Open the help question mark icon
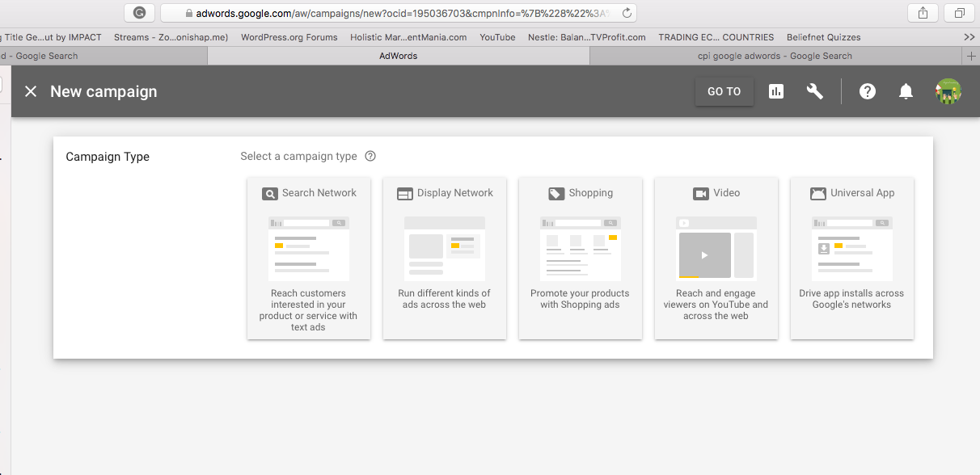Image resolution: width=980 pixels, height=475 pixels. click(868, 91)
